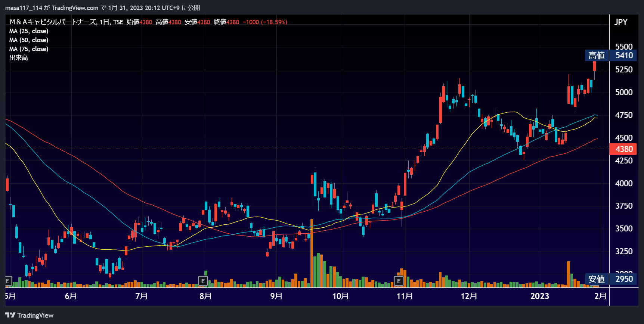Click the 5000 level on price axis
The height and width of the screenshot is (324, 644).
pyautogui.click(x=624, y=92)
